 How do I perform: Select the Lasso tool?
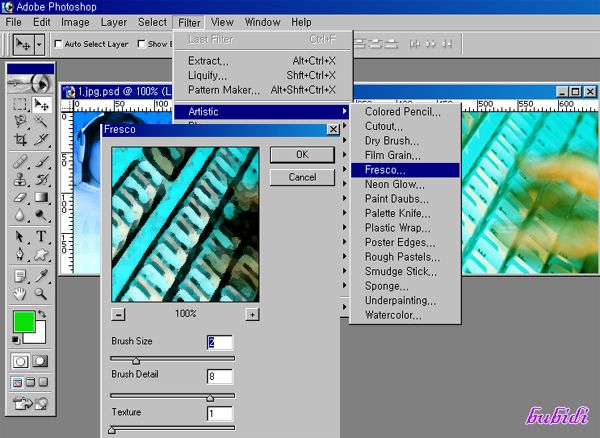coord(20,121)
